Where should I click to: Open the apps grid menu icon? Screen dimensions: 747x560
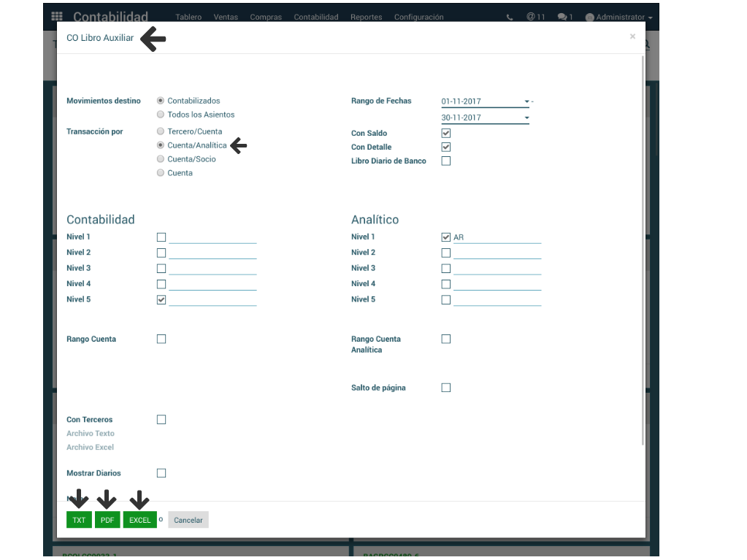(57, 17)
